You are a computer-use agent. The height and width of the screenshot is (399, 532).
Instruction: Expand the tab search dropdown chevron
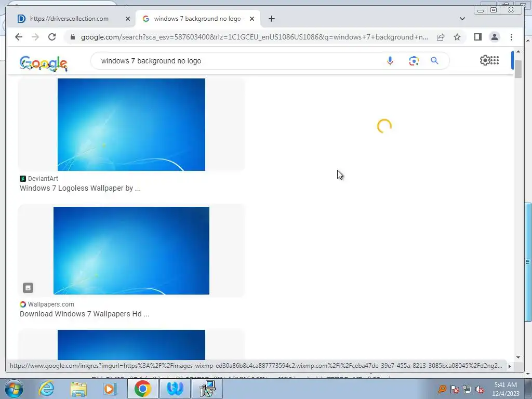462,19
